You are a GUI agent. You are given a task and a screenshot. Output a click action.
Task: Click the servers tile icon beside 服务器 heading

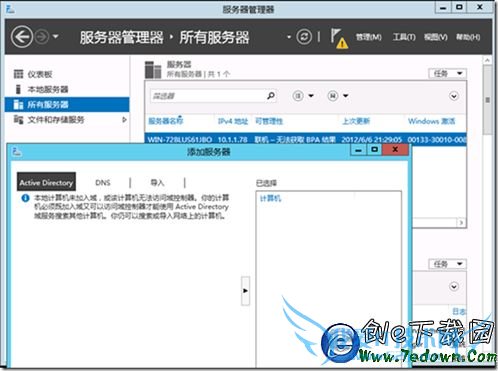(x=153, y=69)
